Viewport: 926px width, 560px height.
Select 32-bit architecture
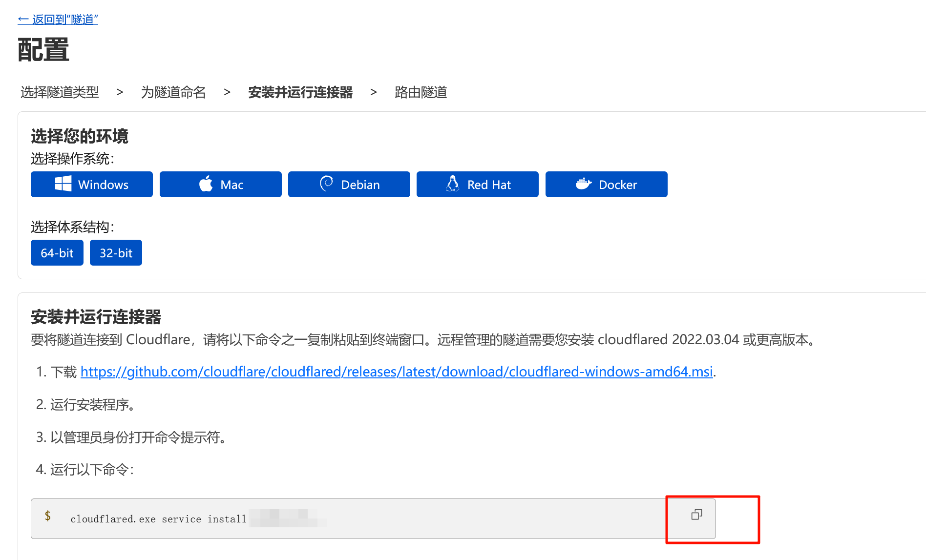116,253
